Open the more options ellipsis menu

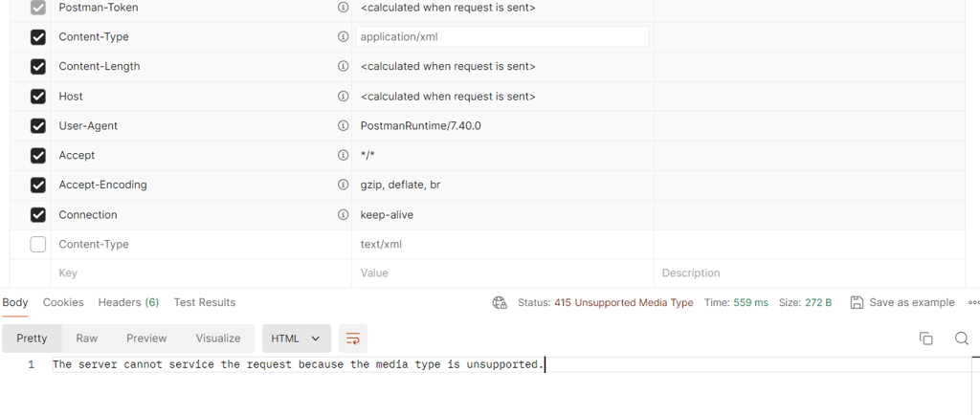(x=973, y=303)
